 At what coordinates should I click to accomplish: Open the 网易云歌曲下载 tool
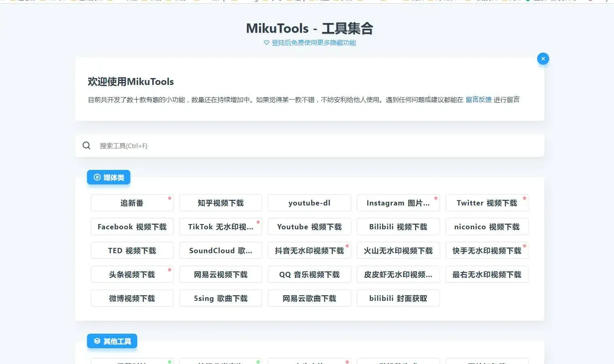310,298
